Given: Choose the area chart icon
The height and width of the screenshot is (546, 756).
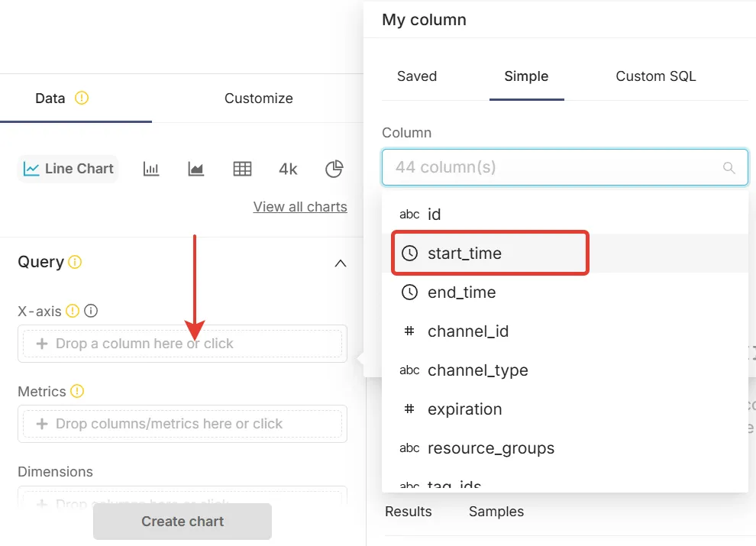Looking at the screenshot, I should [x=195, y=169].
